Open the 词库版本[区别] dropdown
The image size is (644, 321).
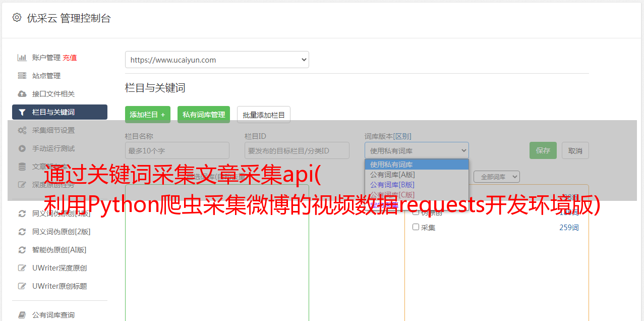click(417, 150)
